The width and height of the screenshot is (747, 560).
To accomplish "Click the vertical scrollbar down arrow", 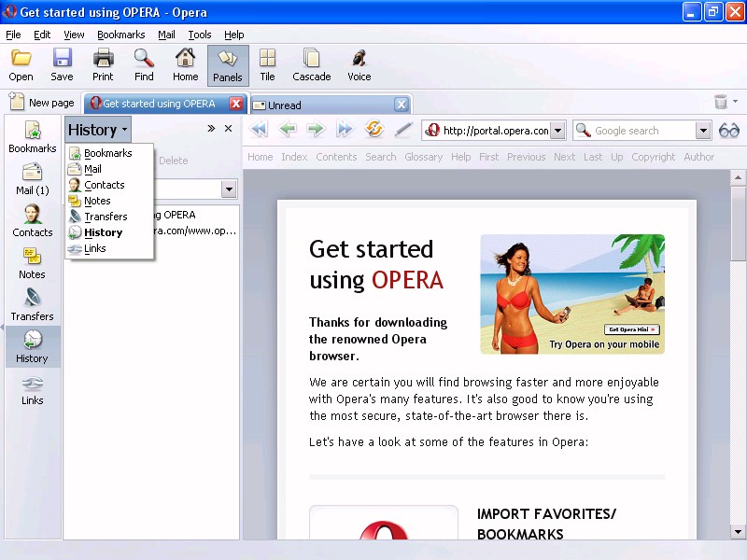I will tap(738, 532).
